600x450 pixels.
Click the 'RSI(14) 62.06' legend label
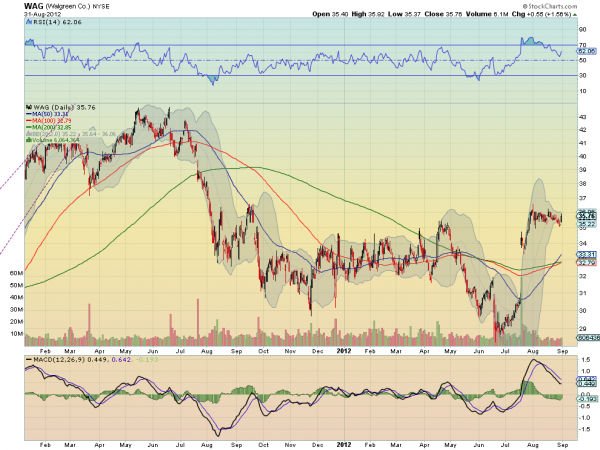[x=57, y=22]
